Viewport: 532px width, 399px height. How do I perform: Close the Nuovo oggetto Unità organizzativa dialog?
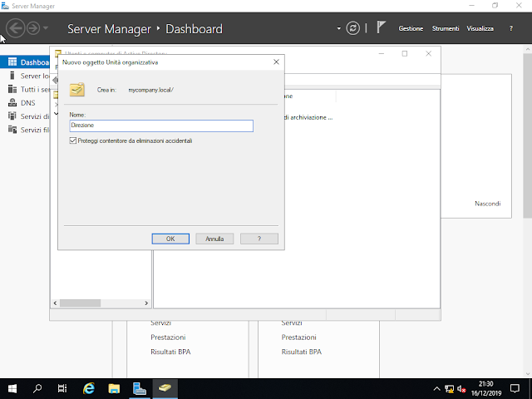tap(276, 62)
